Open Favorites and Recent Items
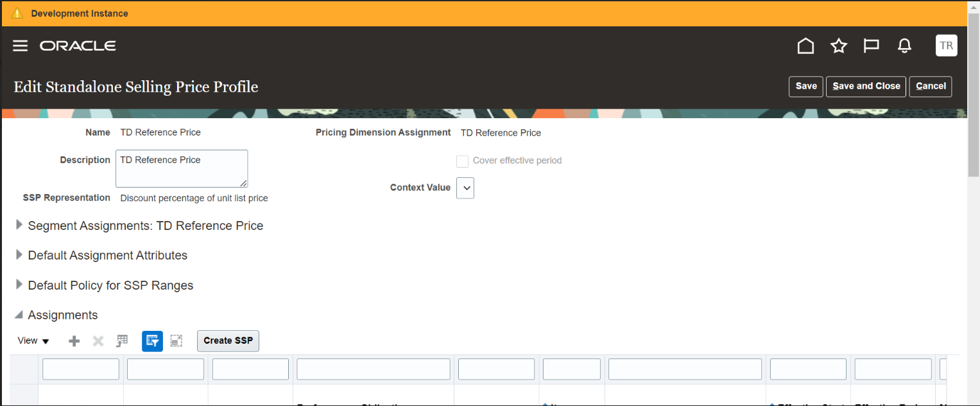 (x=838, y=46)
